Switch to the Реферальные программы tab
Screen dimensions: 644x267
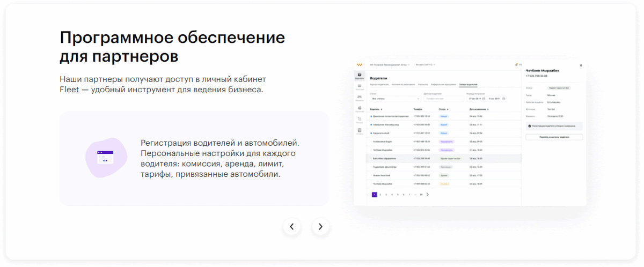pos(443,84)
